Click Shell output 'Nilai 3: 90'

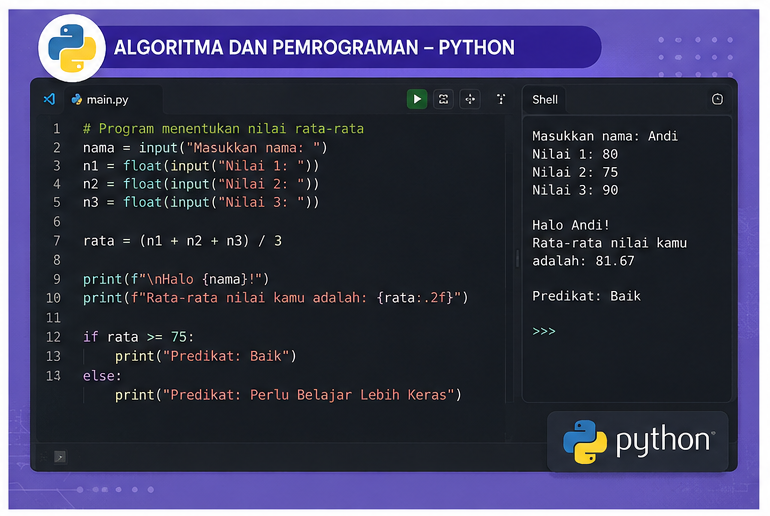[575, 190]
